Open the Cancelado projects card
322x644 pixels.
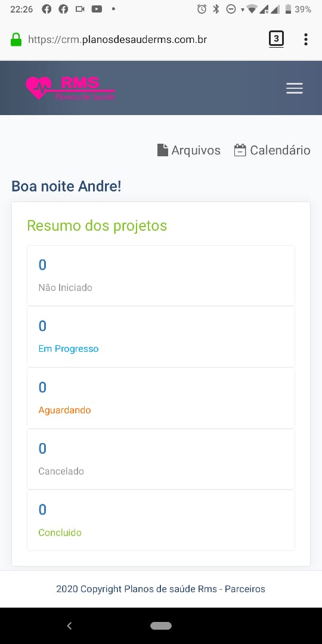tap(161, 459)
